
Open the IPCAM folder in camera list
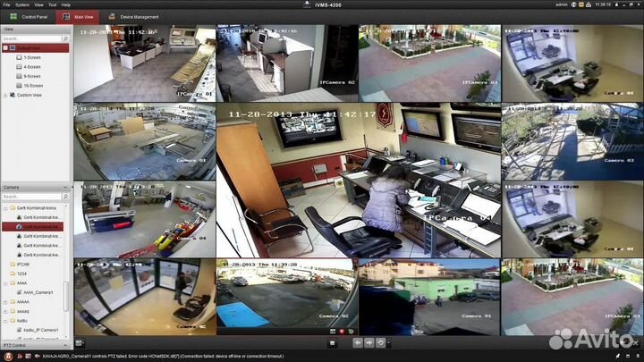click(23, 265)
